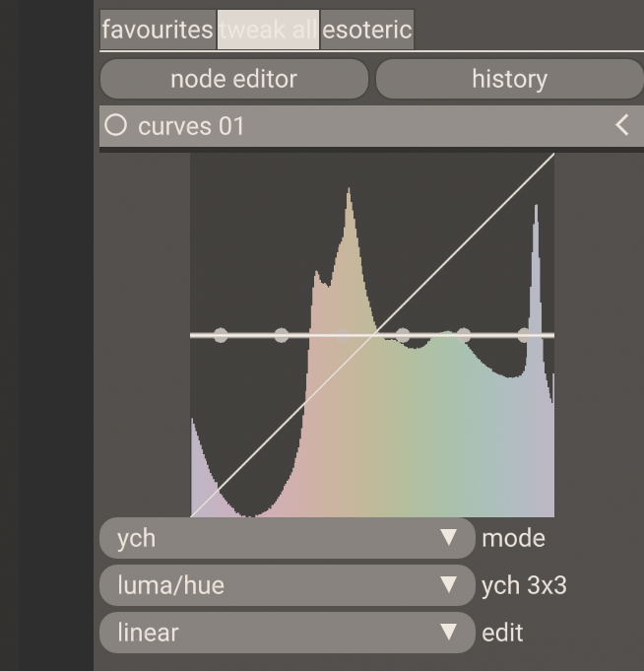Open the luma/hue ych 3x3 dropdown
This screenshot has width=644, height=671.
pos(287,585)
